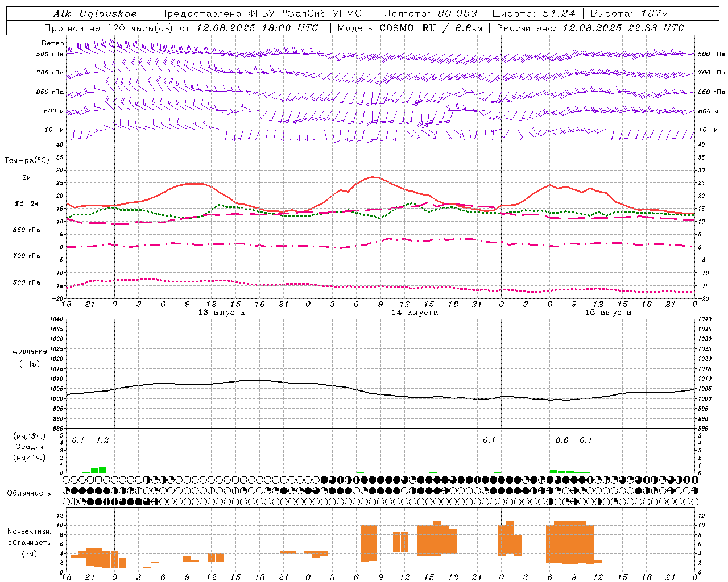Click the solid red 2м legend line
This screenshot has height=582, width=728.
26,184
